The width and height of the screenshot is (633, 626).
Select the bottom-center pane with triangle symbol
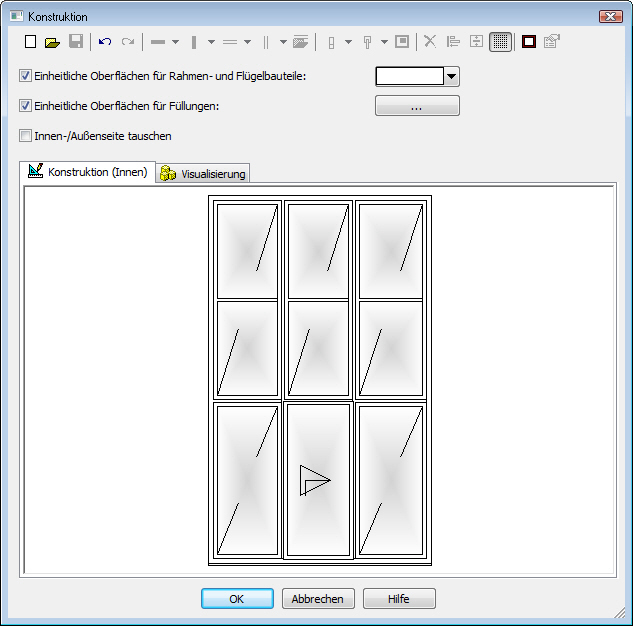click(x=318, y=480)
